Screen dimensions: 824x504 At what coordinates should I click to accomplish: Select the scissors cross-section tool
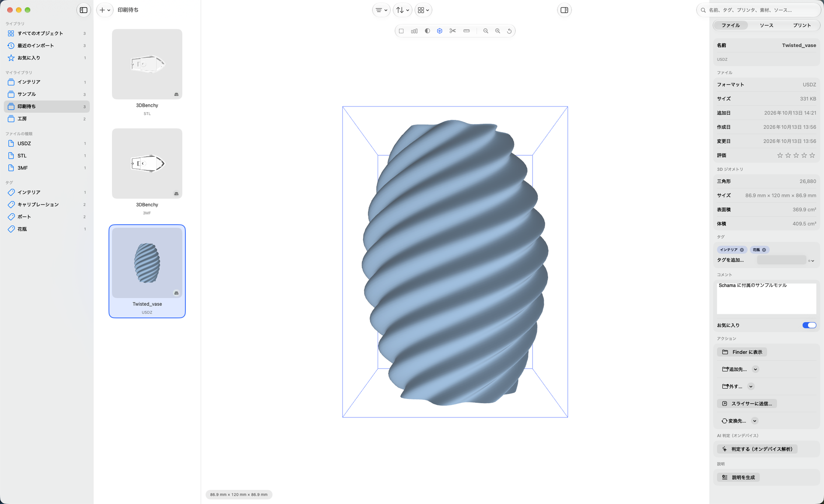pos(453,31)
